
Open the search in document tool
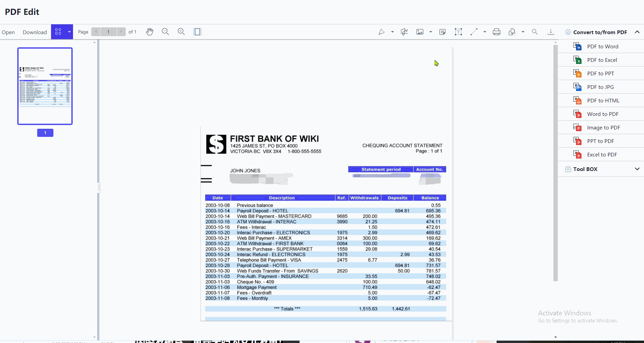tap(534, 32)
